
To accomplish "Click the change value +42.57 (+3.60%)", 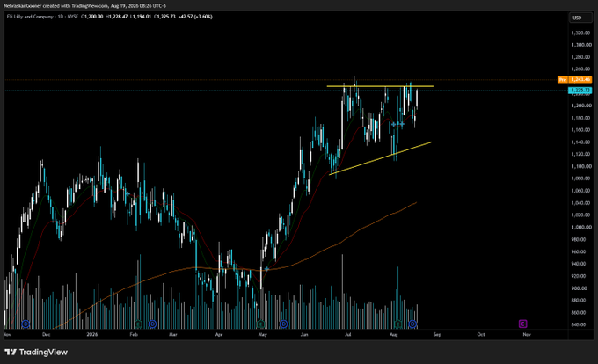I will (x=195, y=17).
